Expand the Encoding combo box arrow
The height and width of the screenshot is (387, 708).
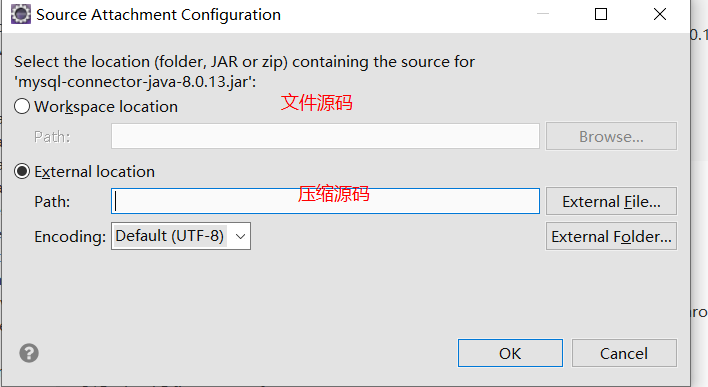240,236
